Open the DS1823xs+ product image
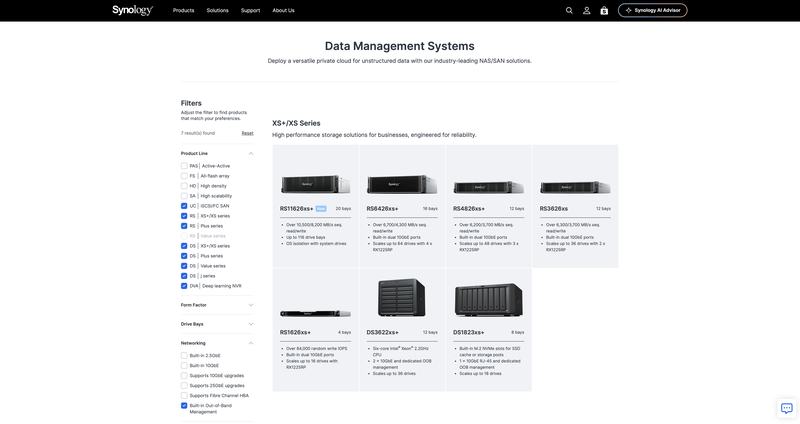 [x=488, y=300]
